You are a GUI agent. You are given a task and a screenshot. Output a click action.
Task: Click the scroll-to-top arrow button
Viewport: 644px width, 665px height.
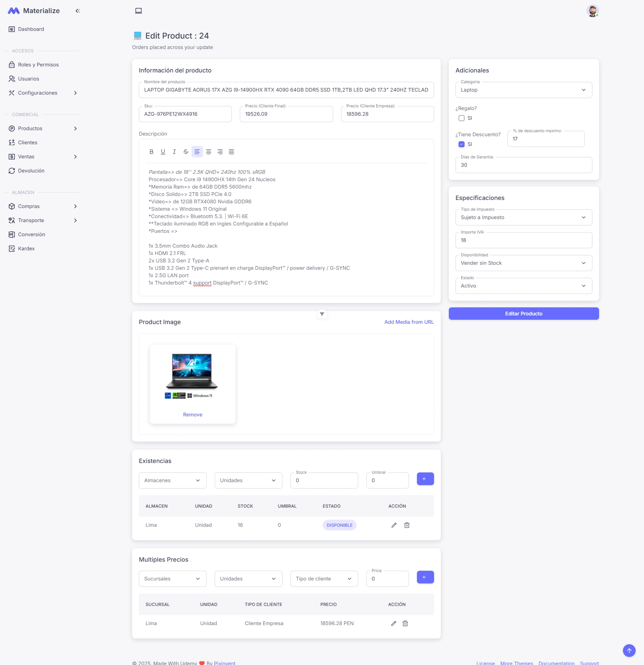point(629,651)
